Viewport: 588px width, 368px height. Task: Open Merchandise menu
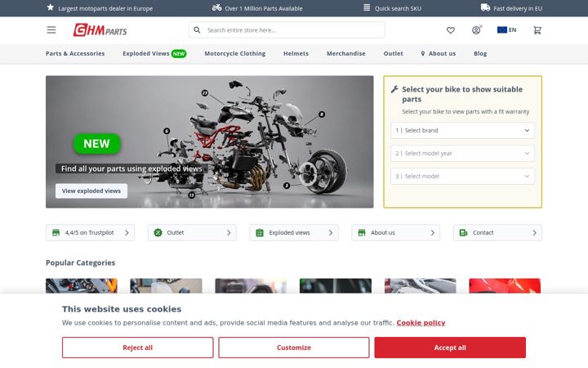click(x=345, y=54)
